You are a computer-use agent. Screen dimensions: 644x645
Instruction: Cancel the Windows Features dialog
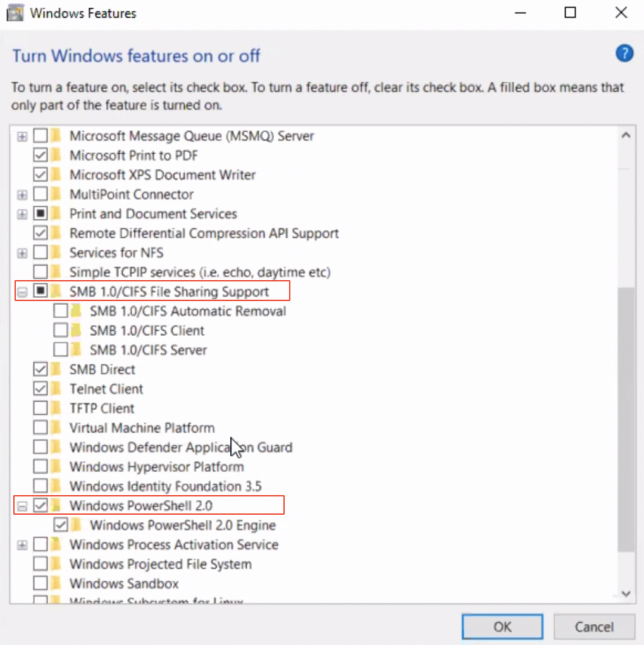point(594,627)
